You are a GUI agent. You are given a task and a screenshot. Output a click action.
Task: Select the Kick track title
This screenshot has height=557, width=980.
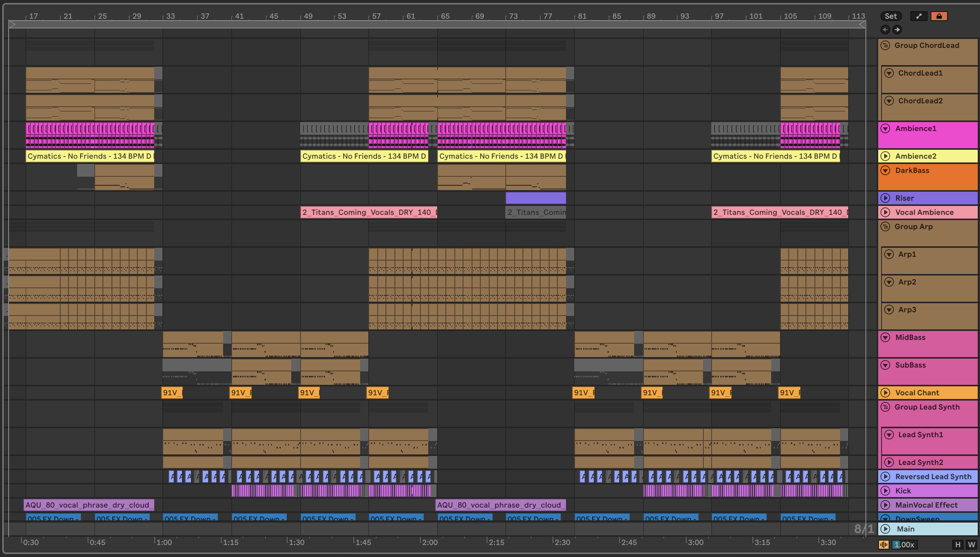click(903, 491)
